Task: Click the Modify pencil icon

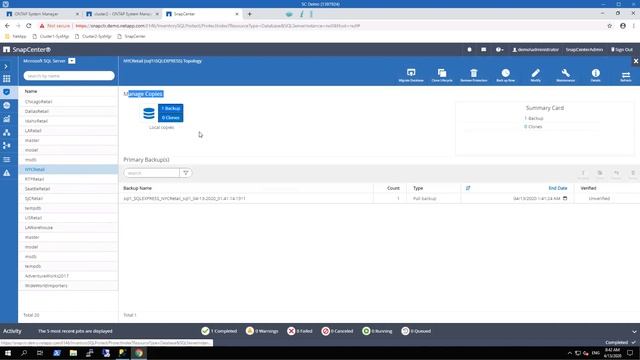Action: pos(536,75)
